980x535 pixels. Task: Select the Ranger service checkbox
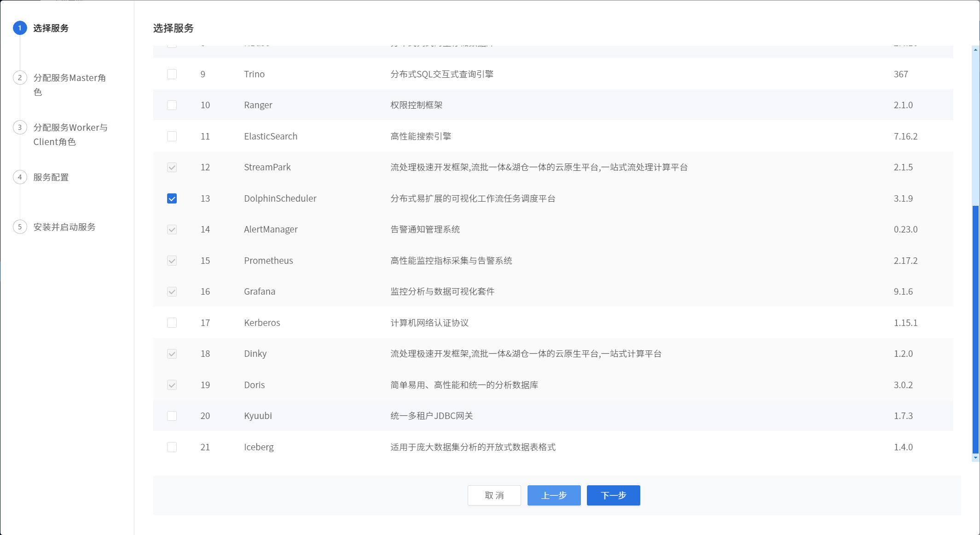pyautogui.click(x=172, y=105)
